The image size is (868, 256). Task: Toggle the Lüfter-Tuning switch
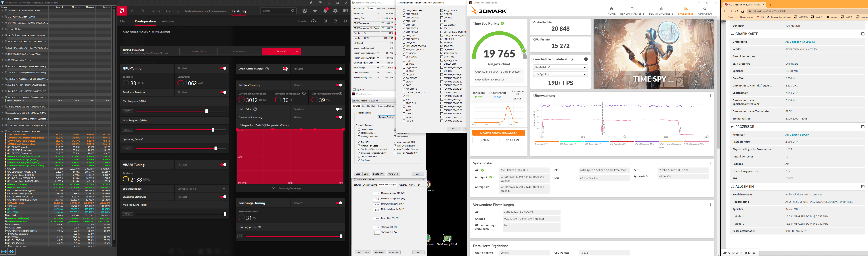point(339,85)
